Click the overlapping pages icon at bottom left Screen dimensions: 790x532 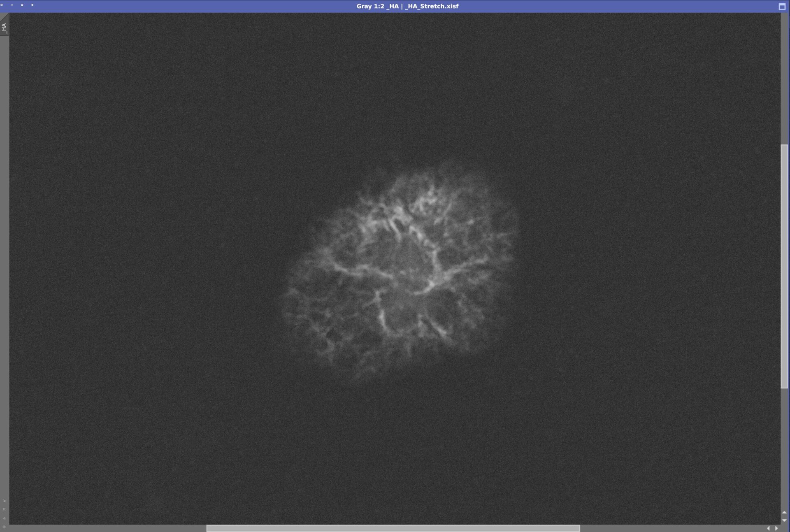4,518
